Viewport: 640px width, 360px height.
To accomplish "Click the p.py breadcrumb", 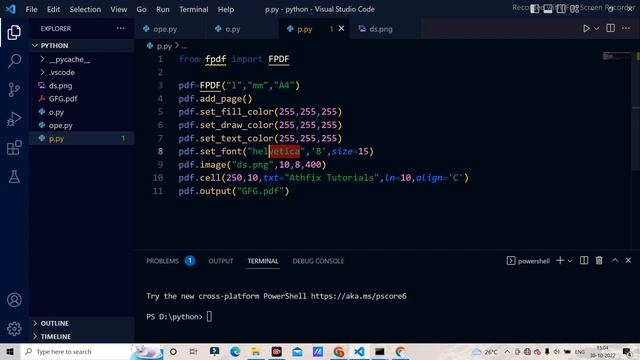I will point(160,46).
